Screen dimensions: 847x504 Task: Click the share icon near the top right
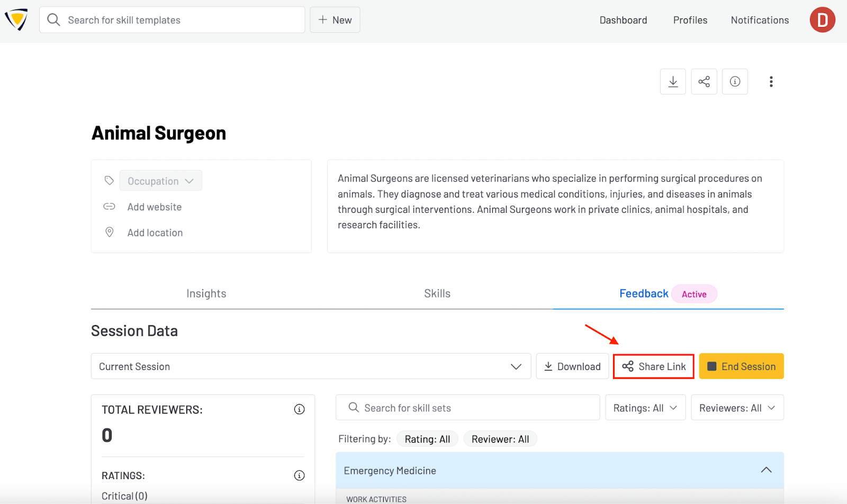[x=704, y=81]
